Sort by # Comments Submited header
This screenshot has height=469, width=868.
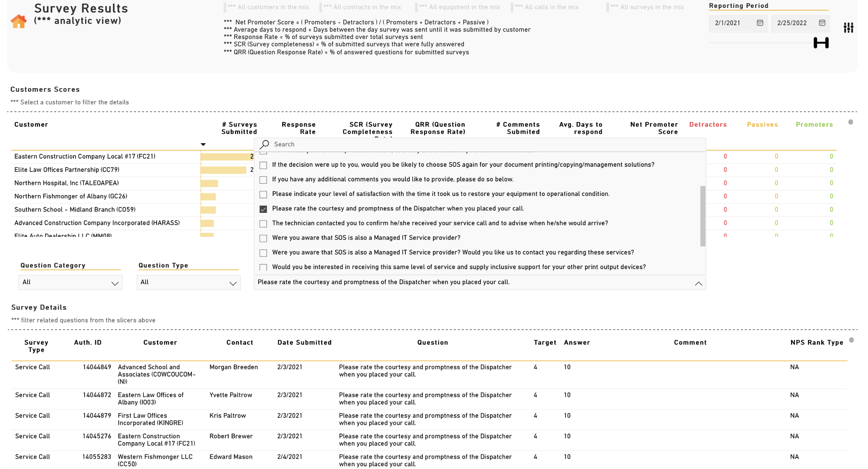[x=518, y=128]
